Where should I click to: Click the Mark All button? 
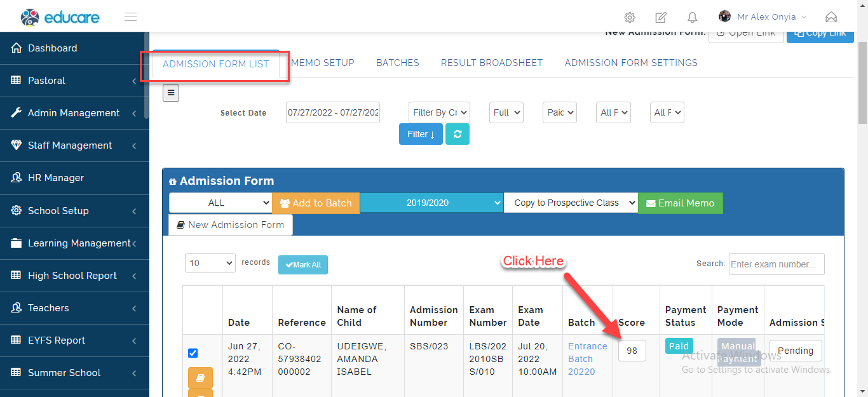click(x=303, y=265)
